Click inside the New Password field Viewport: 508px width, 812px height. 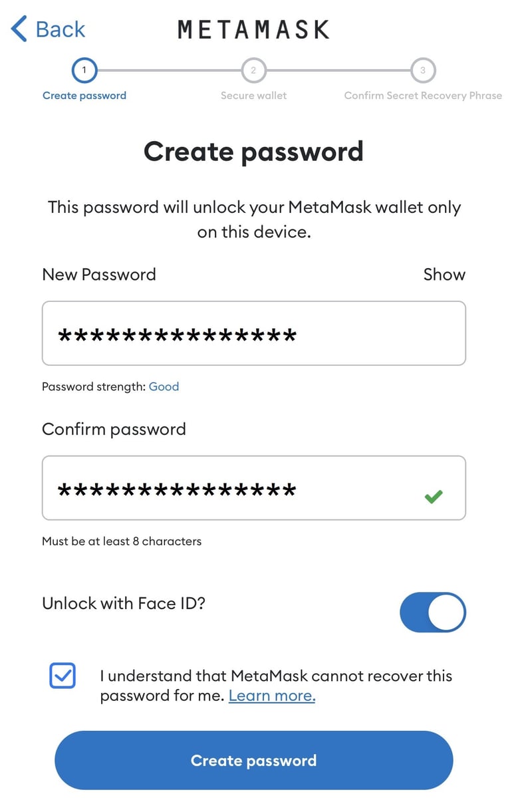coord(253,333)
